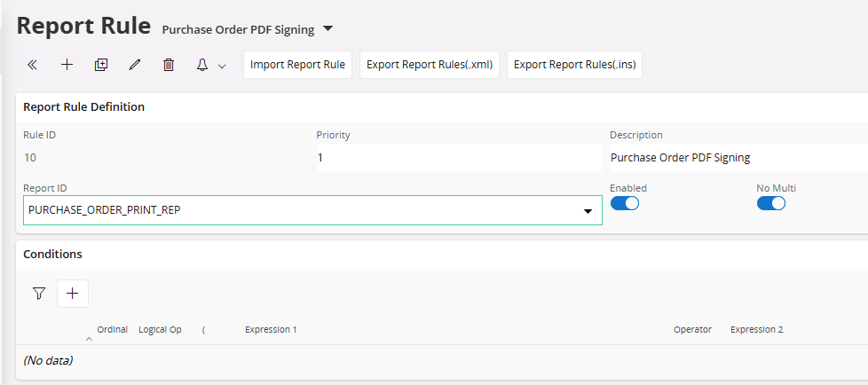Click the Description text field
Image resolution: width=868 pixels, height=385 pixels.
click(x=737, y=158)
